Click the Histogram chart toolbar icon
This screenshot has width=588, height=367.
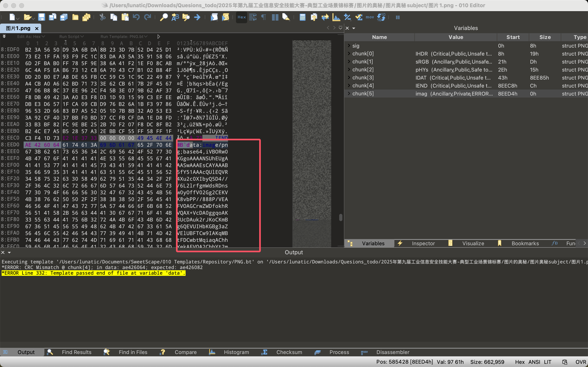(336, 17)
